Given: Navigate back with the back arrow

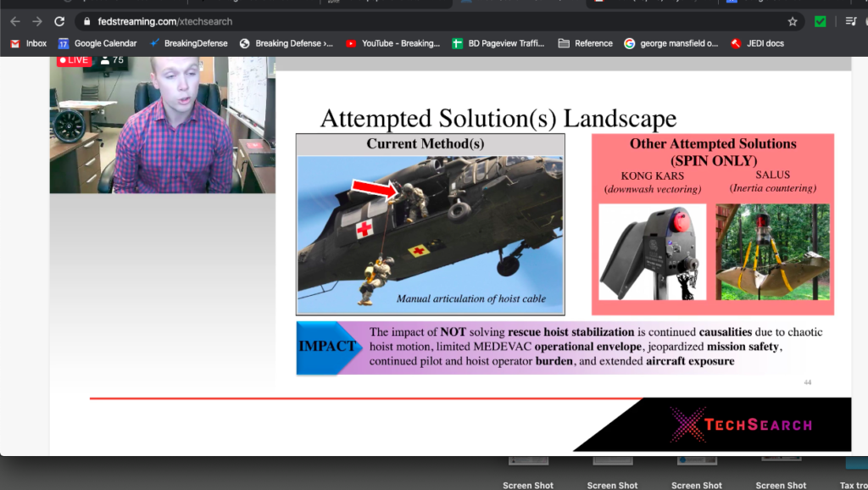Looking at the screenshot, I should tap(14, 21).
